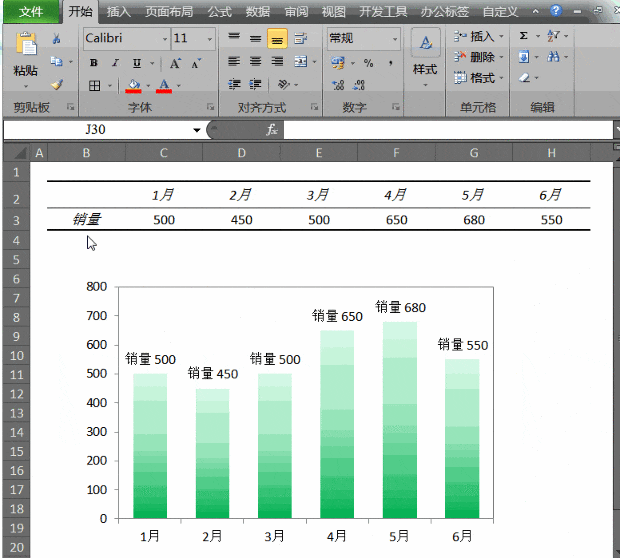Toggle bold formatting

[x=94, y=62]
